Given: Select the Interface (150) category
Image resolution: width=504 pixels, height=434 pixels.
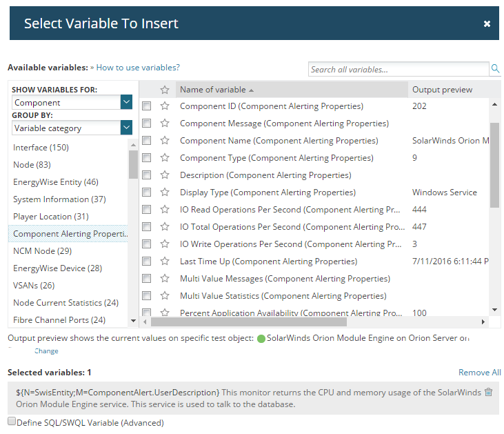Looking at the screenshot, I should 41,148.
